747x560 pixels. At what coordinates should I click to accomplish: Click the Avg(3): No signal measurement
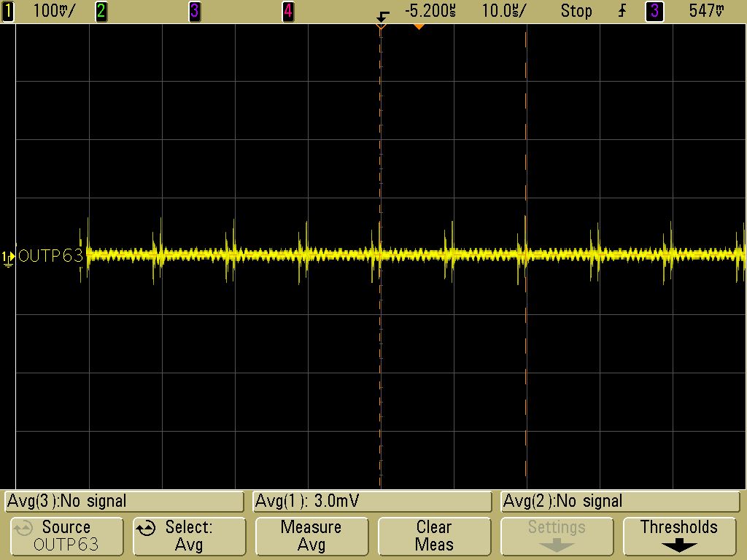124,502
